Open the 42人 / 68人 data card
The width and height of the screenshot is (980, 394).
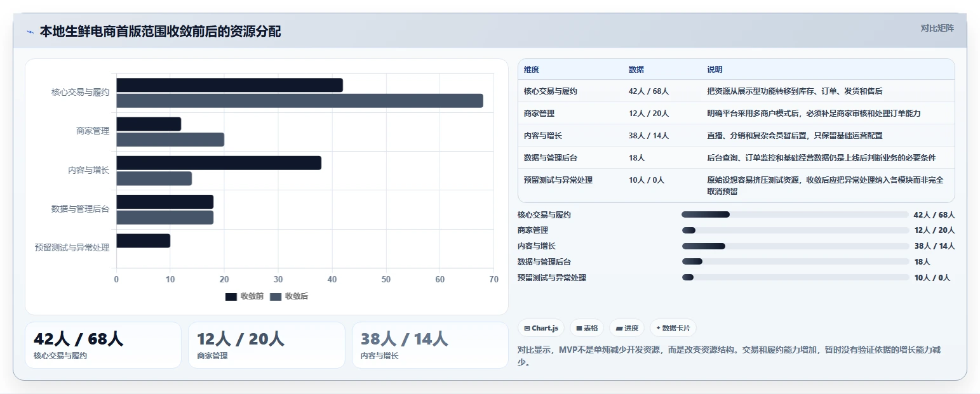pos(103,345)
